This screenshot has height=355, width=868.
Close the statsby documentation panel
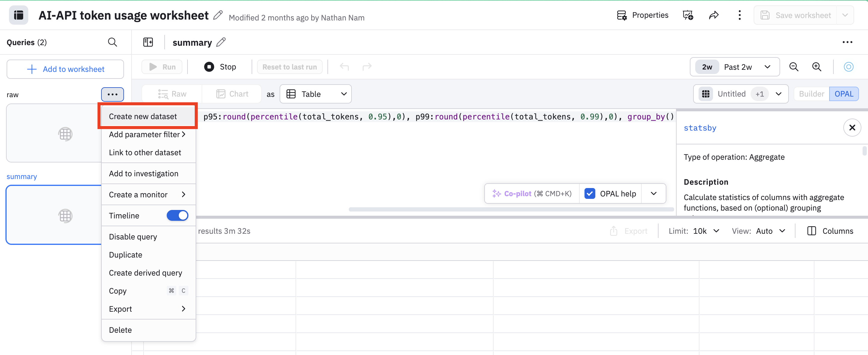(x=852, y=127)
